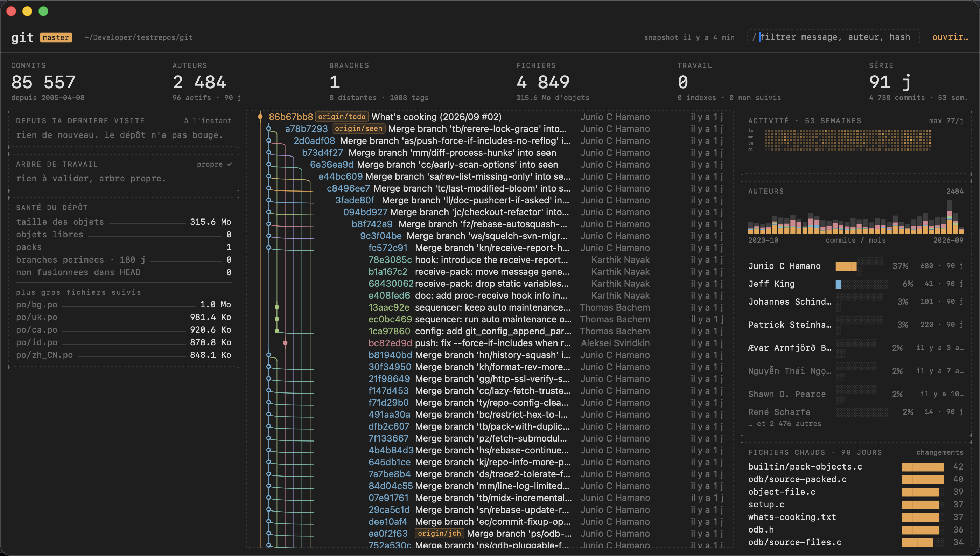
Task: Click Jeff King's blue share bar
Action: (x=838, y=284)
